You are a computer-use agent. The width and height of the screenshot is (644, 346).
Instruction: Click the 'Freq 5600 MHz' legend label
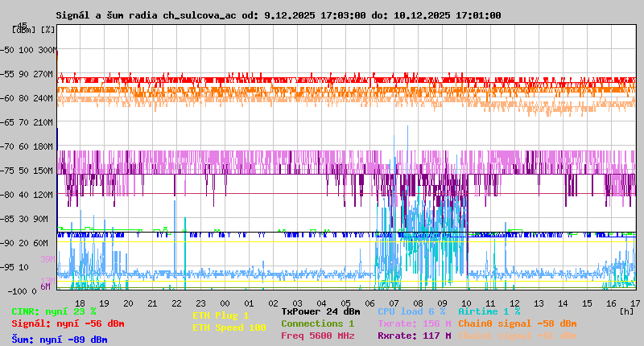point(318,336)
